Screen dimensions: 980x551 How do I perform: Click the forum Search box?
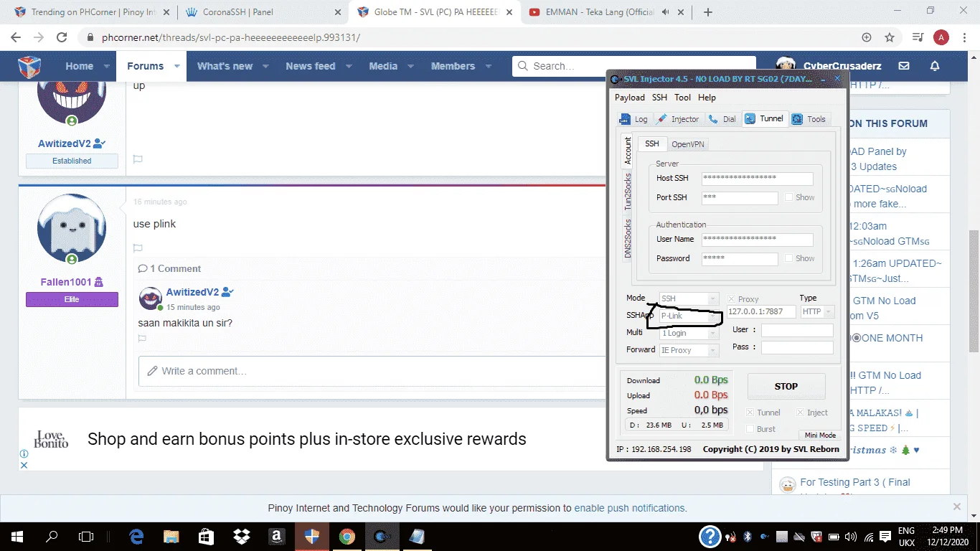tap(634, 66)
